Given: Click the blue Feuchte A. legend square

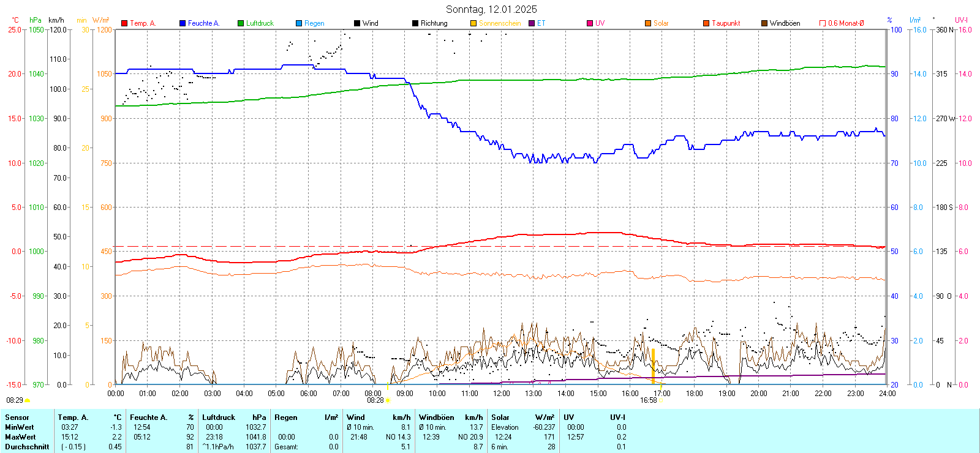Looking at the screenshot, I should click(x=183, y=23).
